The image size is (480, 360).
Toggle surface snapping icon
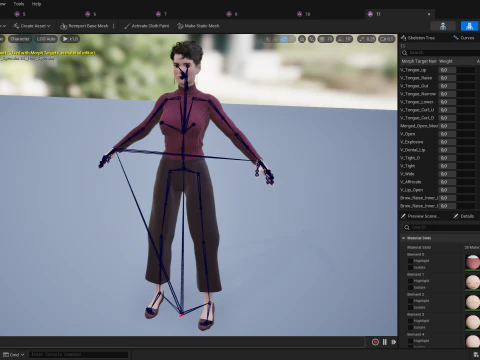pyautogui.click(x=312, y=39)
